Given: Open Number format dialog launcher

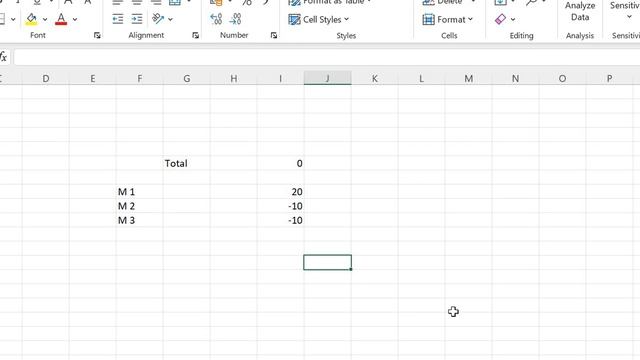Looking at the screenshot, I should click(274, 36).
